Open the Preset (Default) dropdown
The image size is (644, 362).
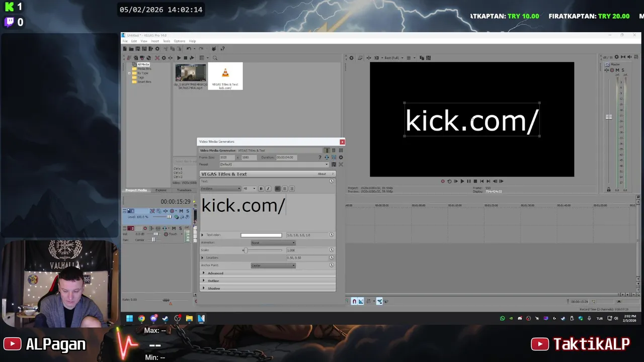[274, 164]
